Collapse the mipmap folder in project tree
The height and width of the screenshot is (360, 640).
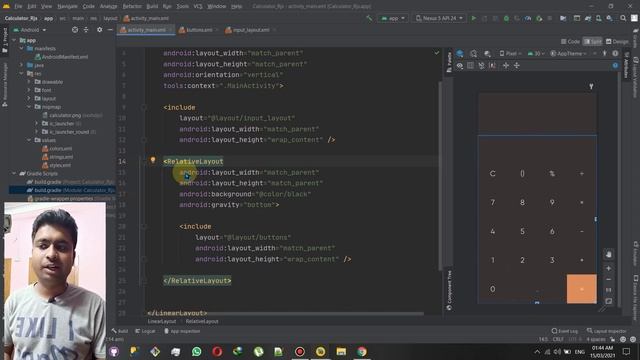[x=29, y=107]
